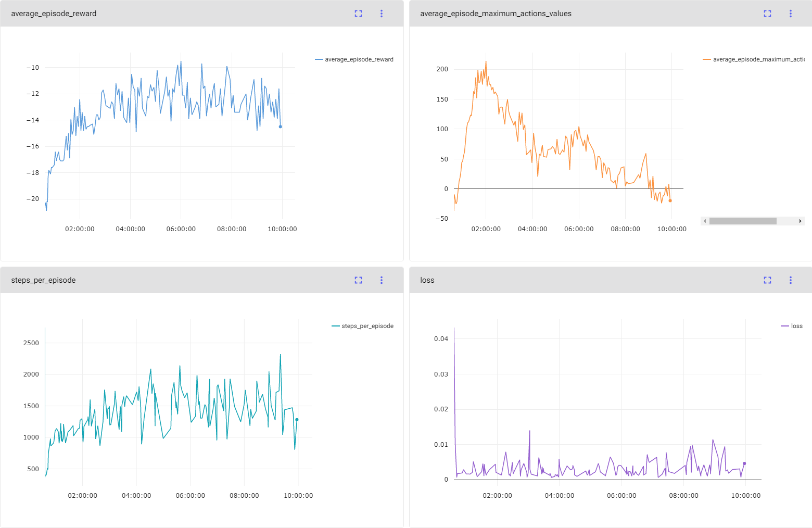Click the 04:00:00 x-axis label on loss chart
The image size is (812, 528).
[x=560, y=496]
